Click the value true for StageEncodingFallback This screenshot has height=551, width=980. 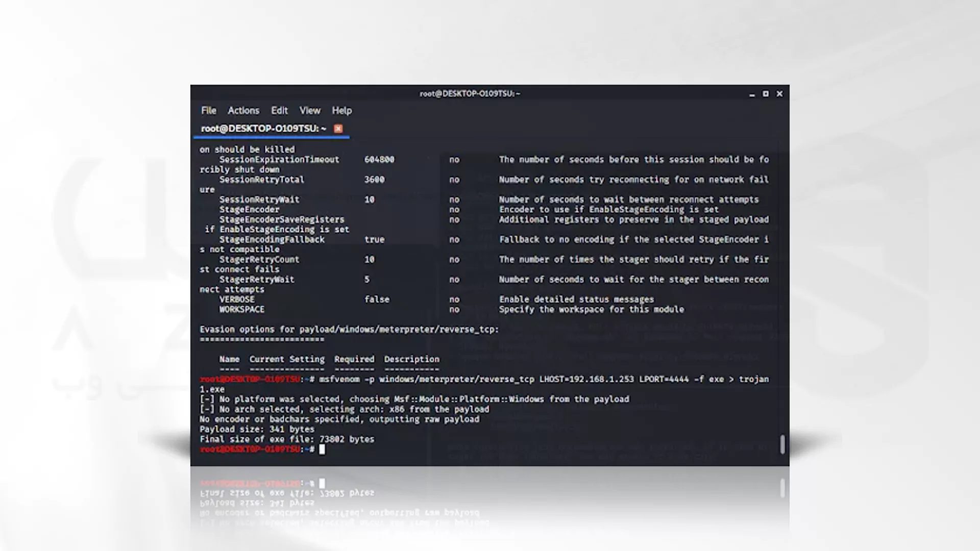pyautogui.click(x=374, y=239)
